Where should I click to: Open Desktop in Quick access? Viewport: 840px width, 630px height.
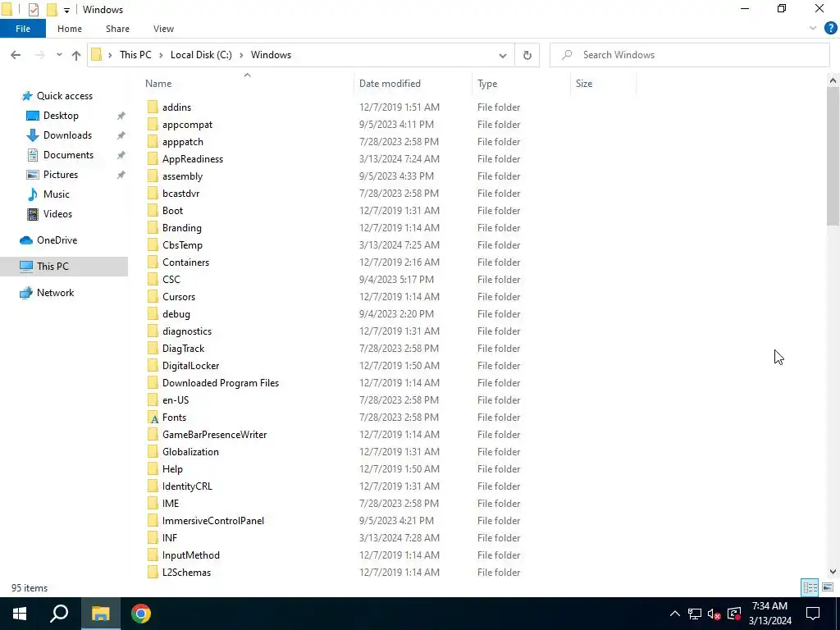tap(61, 116)
